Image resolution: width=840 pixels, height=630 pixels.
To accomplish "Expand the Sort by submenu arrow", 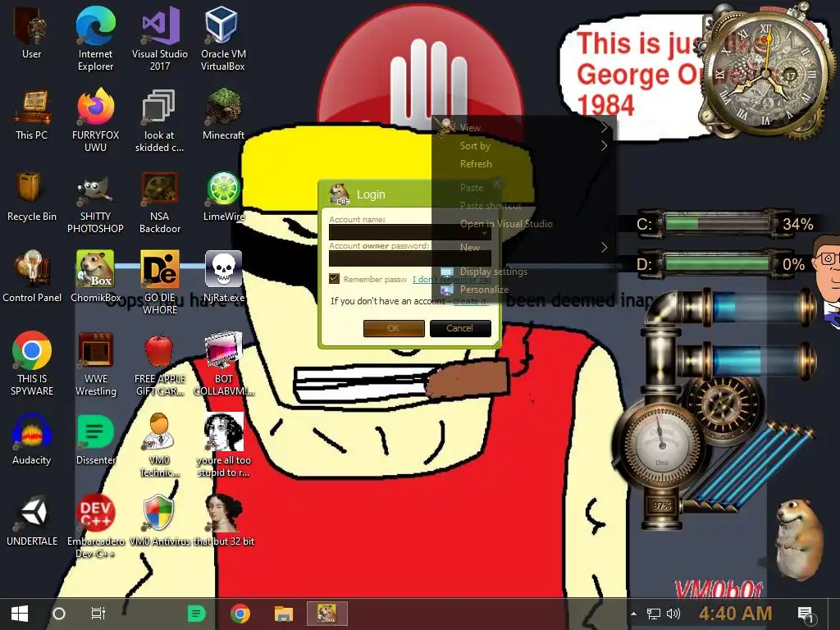I will point(604,146).
